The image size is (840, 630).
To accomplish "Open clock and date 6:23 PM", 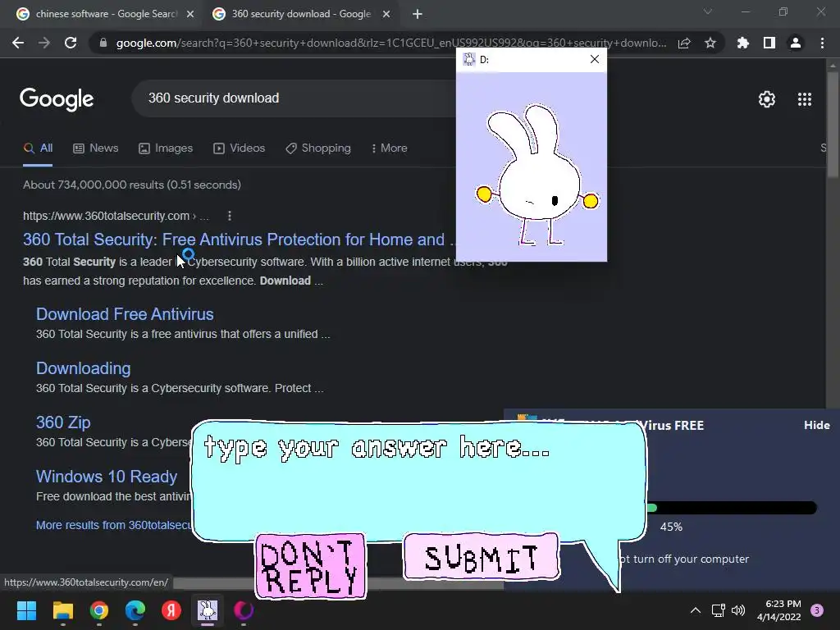I will (x=779, y=610).
